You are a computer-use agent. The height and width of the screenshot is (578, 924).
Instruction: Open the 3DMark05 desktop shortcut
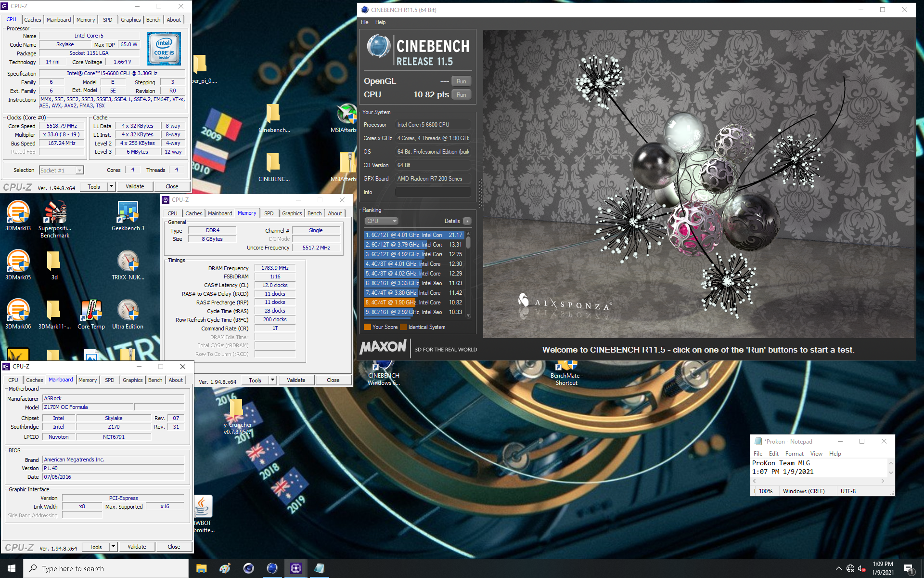click(x=18, y=265)
